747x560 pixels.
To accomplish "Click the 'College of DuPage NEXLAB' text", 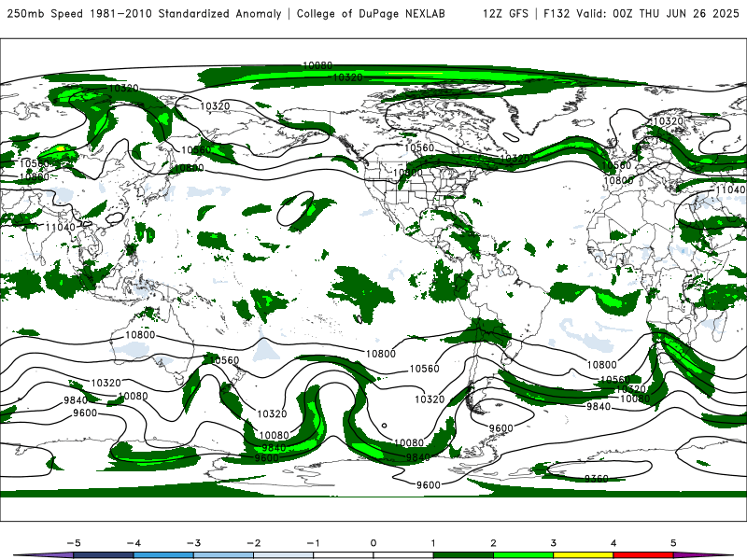I will tap(371, 14).
